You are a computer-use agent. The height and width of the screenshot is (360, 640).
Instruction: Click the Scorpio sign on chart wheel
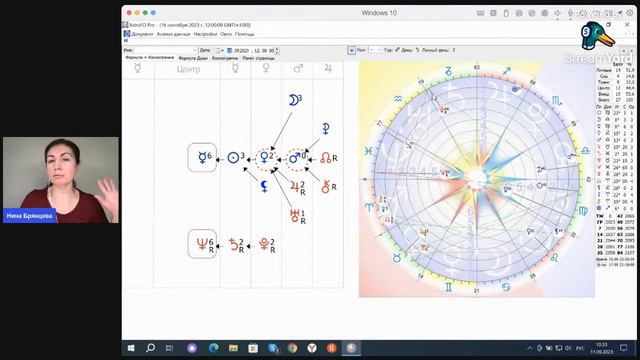tap(557, 100)
